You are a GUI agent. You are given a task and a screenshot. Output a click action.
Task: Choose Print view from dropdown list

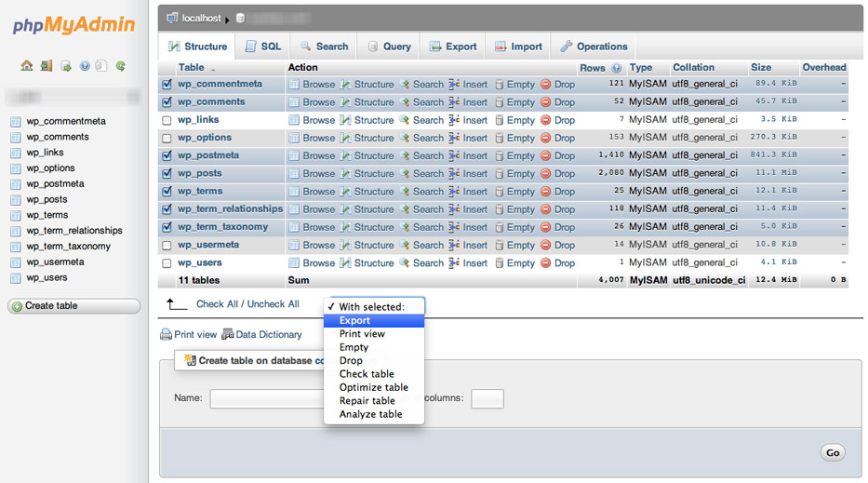[x=374, y=333]
